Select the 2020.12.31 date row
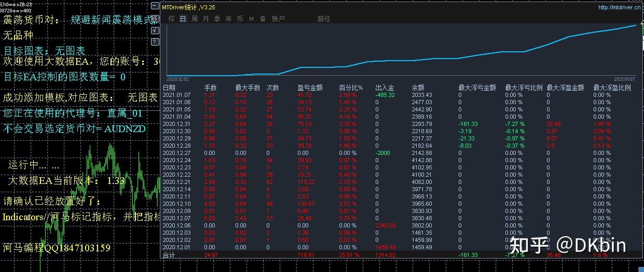This screenshot has height=272, width=644. point(176,124)
